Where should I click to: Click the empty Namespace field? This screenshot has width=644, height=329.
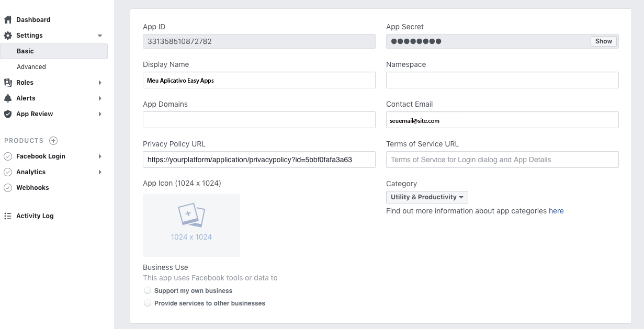pos(502,80)
